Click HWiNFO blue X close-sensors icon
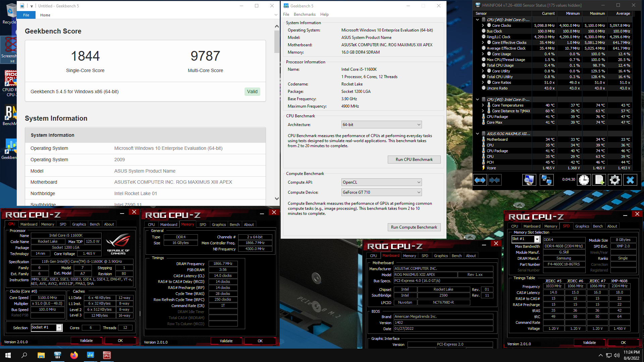 pyautogui.click(x=630, y=180)
